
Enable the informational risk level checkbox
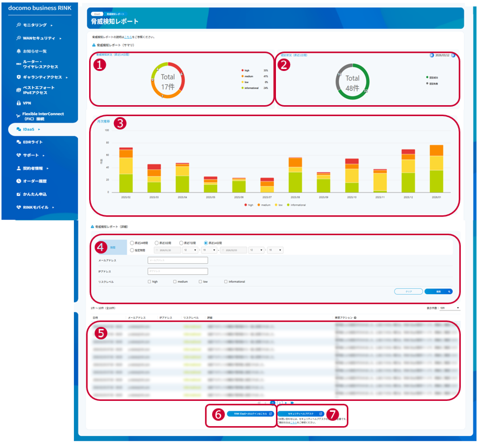pyautogui.click(x=226, y=282)
